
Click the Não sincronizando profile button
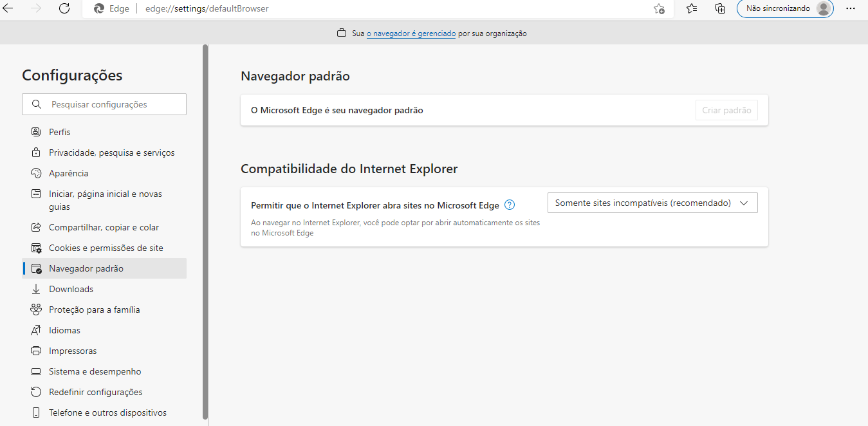[785, 8]
